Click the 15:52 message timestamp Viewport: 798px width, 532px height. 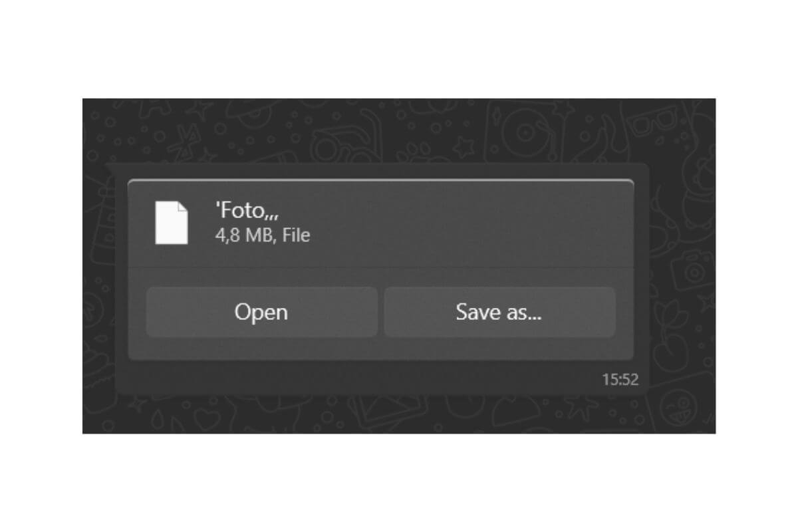[x=620, y=380]
